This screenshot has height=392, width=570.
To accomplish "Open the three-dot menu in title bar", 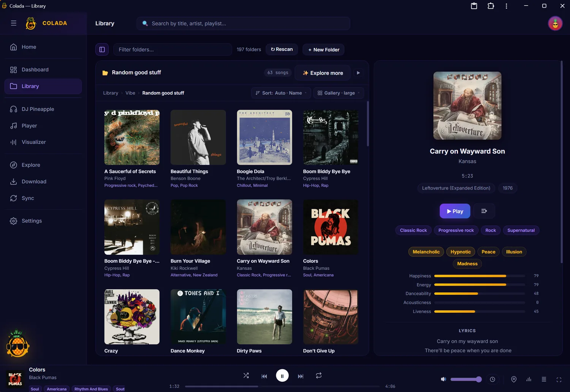I will [506, 6].
